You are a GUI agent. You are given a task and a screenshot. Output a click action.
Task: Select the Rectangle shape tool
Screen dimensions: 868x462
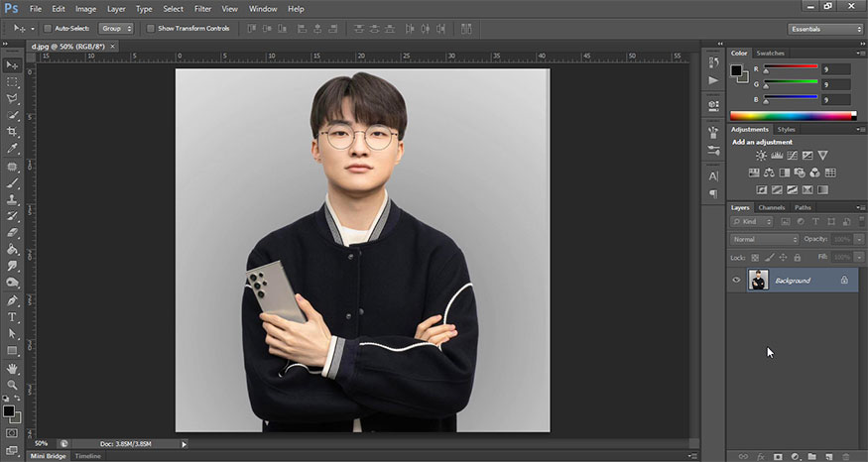(x=12, y=351)
